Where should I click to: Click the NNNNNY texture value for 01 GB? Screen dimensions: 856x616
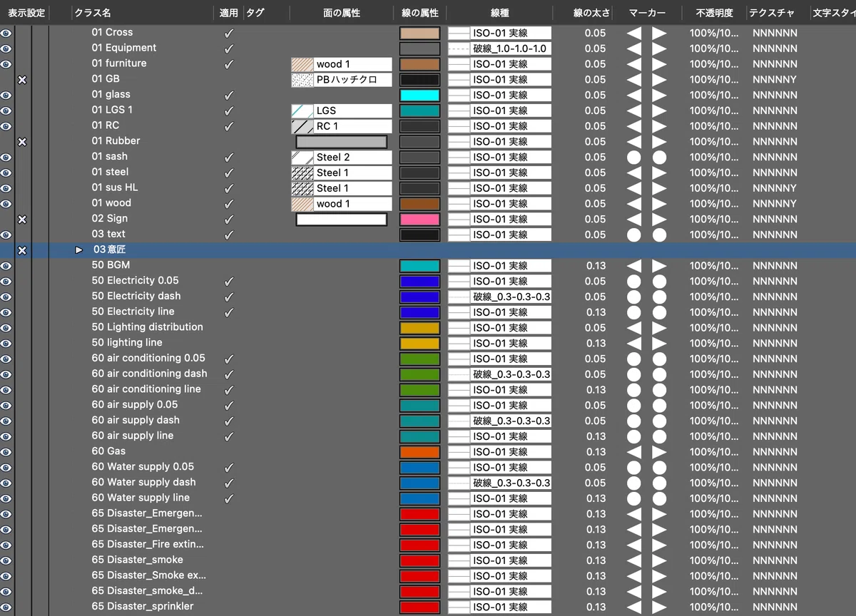coord(775,80)
